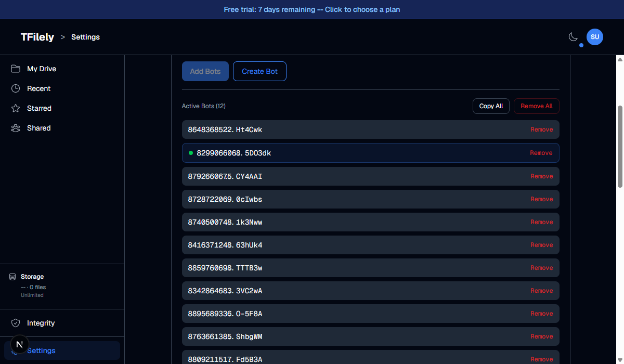Toggle dark mode moon icon

[x=573, y=37]
